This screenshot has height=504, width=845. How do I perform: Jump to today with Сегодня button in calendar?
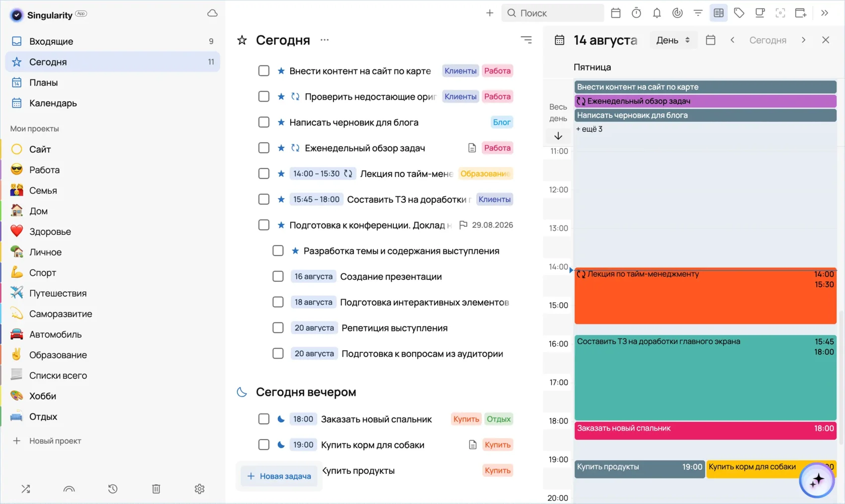tap(768, 40)
